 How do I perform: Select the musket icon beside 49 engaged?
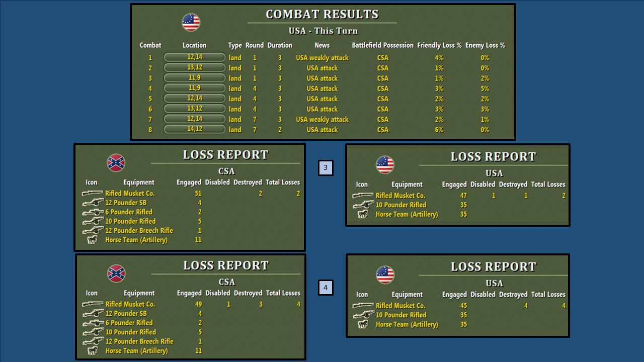tap(93, 304)
